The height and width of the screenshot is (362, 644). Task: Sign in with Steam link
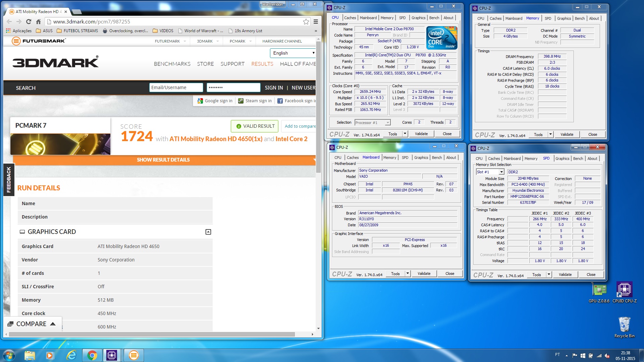tap(255, 101)
